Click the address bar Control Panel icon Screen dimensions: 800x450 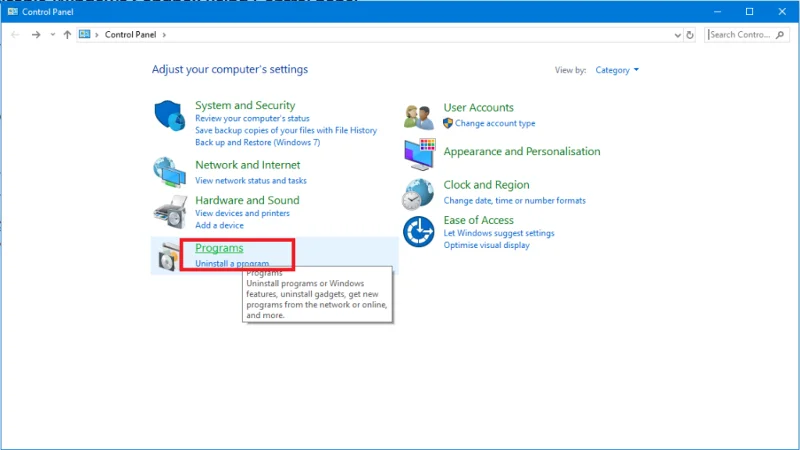tap(85, 34)
